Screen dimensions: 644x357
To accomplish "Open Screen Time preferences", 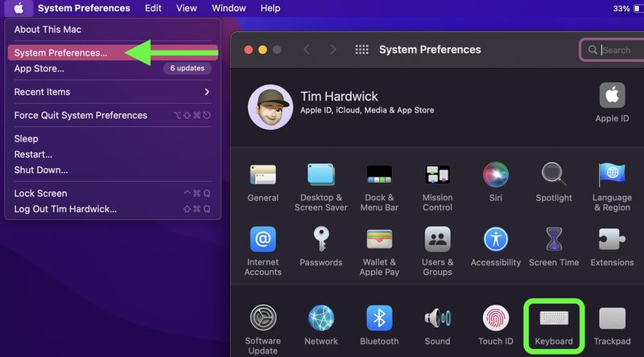I will 553,240.
